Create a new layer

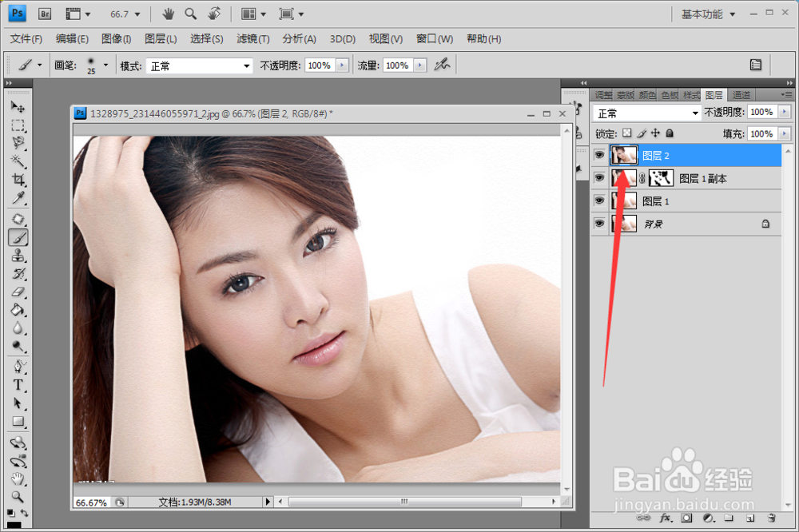750,518
